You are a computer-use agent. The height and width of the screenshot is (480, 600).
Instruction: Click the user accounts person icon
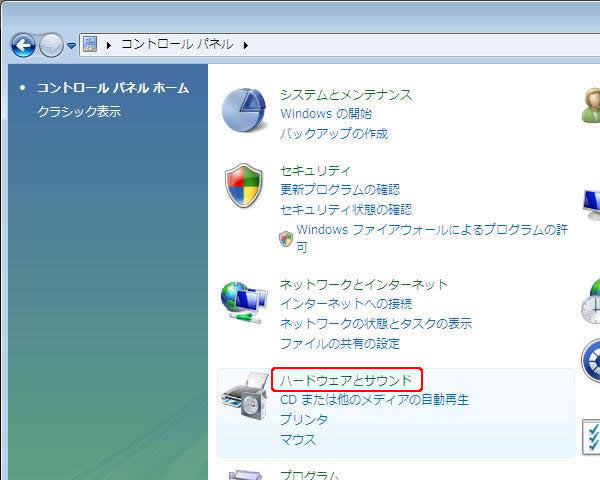point(591,106)
